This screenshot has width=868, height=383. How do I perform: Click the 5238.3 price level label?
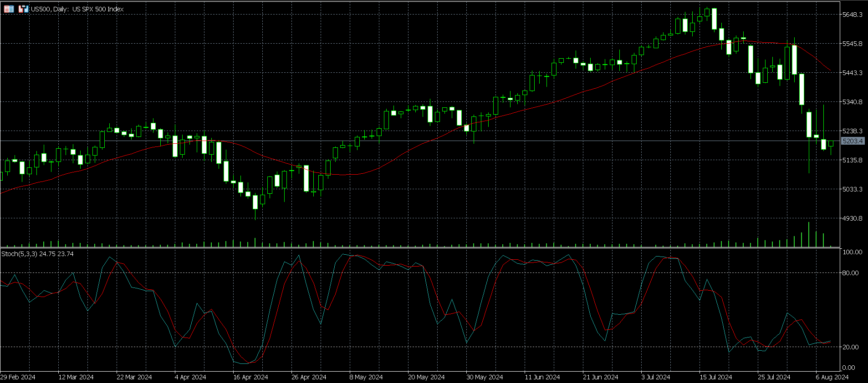pyautogui.click(x=852, y=131)
